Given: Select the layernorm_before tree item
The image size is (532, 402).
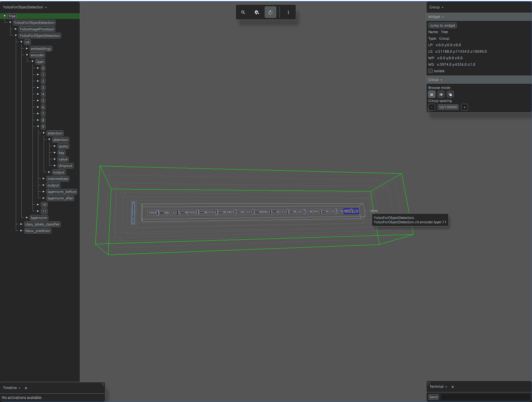Looking at the screenshot, I should tap(62, 192).
